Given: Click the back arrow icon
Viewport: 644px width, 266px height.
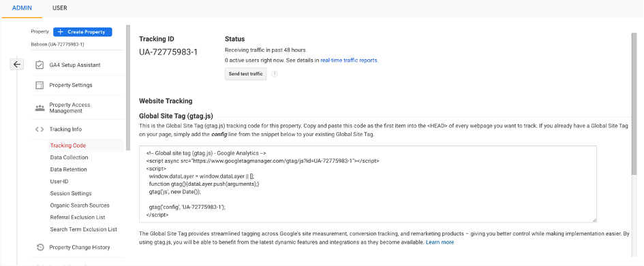Looking at the screenshot, I should click(17, 65).
